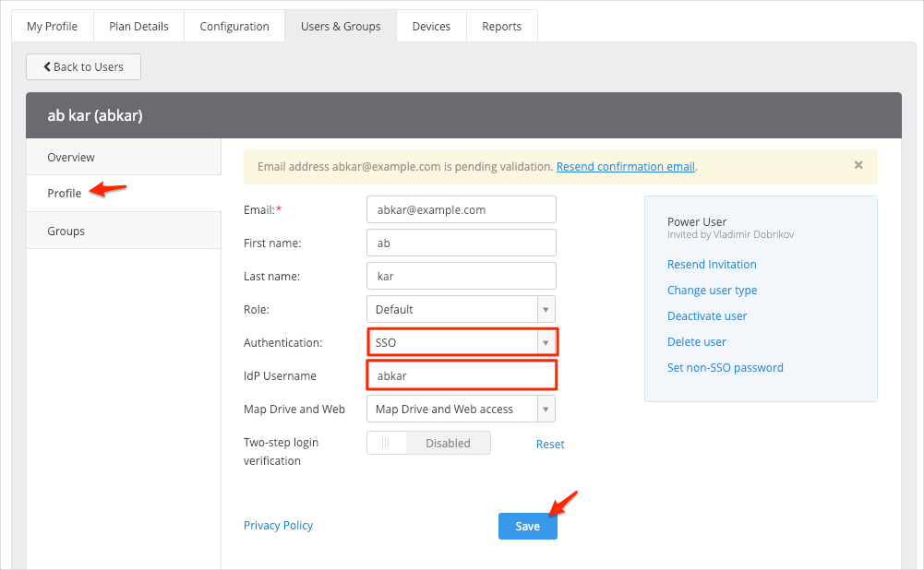Screen dimensions: 924x570
Task: Switch to the My Profile tab
Action: (x=53, y=26)
